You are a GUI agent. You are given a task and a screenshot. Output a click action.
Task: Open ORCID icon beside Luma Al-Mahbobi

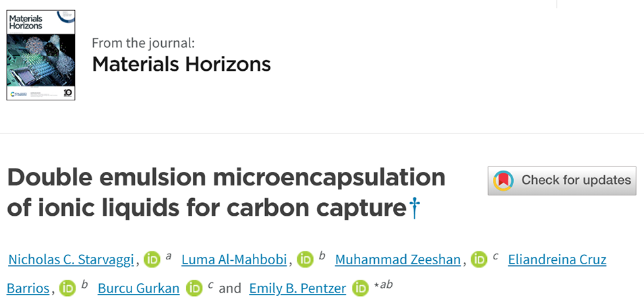pos(305,260)
